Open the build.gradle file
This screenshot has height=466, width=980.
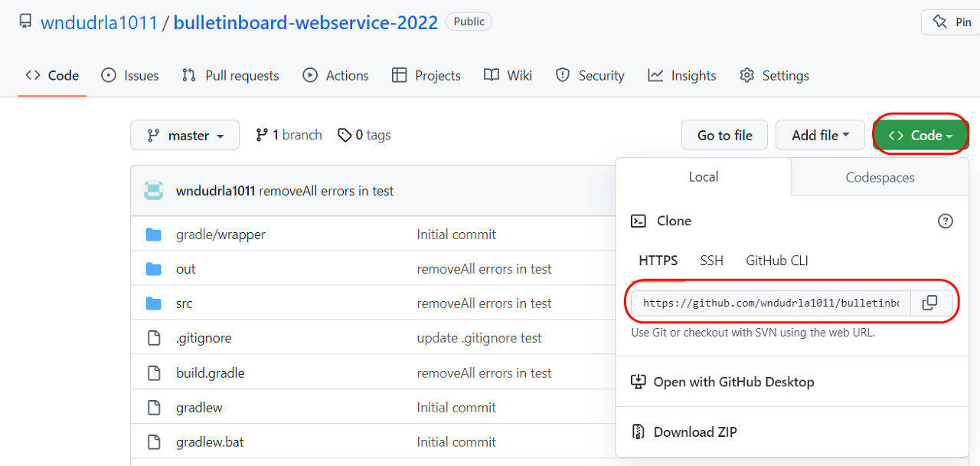(210, 373)
